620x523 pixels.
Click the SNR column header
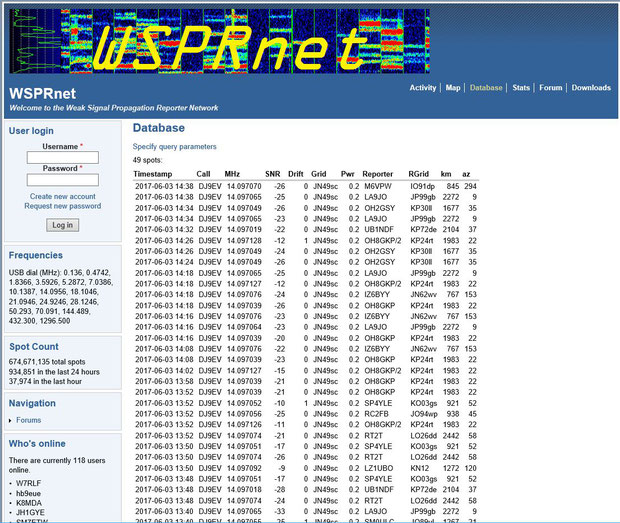tap(273, 174)
